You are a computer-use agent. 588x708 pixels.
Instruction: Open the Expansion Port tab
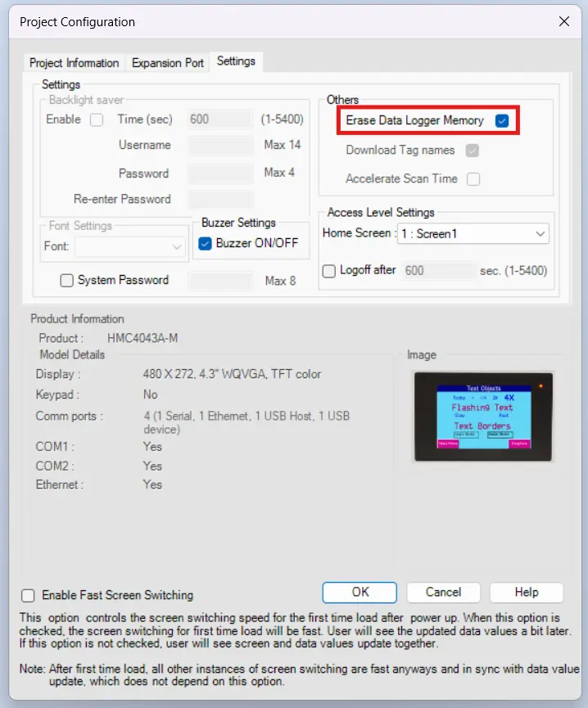coord(168,63)
